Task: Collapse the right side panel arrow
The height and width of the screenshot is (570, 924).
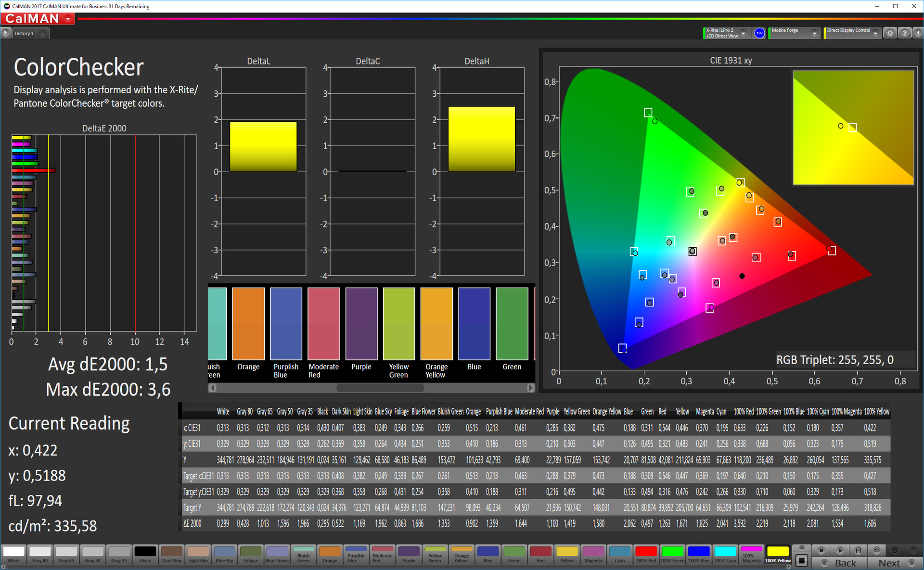Action: pyautogui.click(x=918, y=33)
